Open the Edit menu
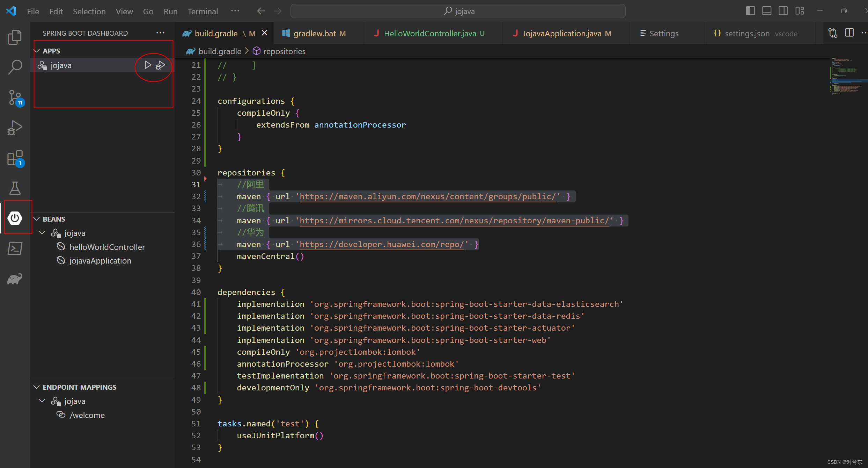Image resolution: width=868 pixels, height=468 pixels. coord(56,12)
